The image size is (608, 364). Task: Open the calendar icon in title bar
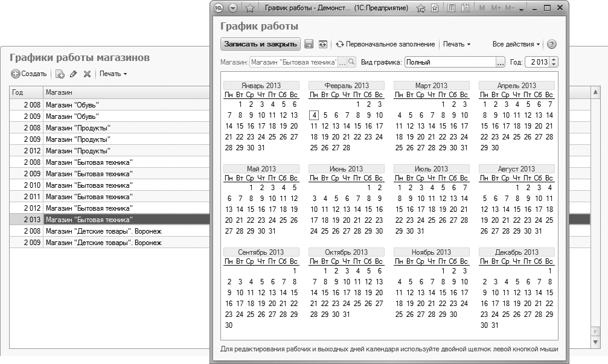pyautogui.click(x=465, y=8)
